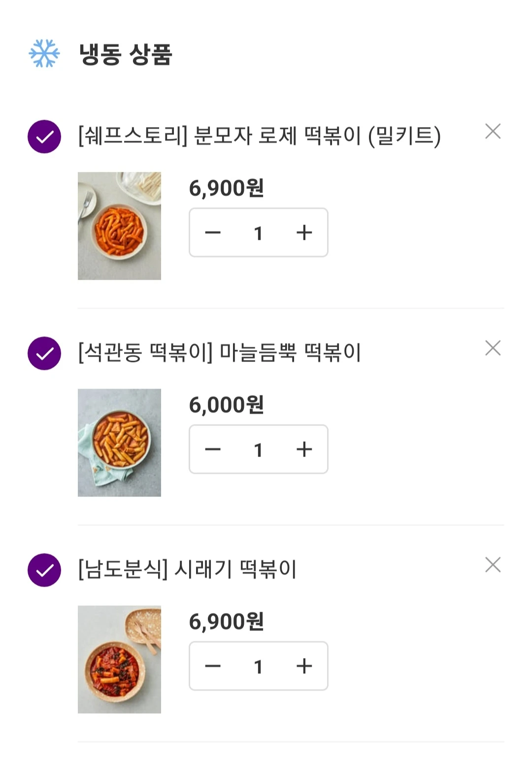Click the snowflake frozen products icon
This screenshot has width=532, height=763.
click(x=44, y=54)
